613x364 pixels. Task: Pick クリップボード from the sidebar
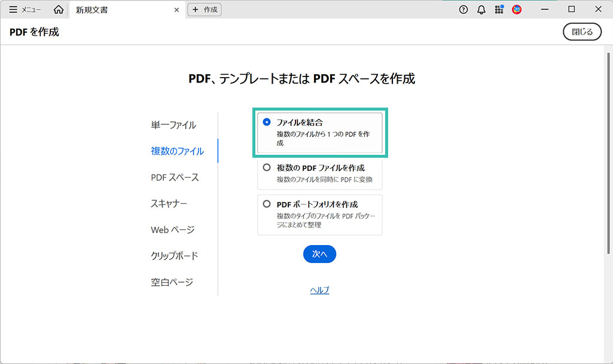(174, 256)
